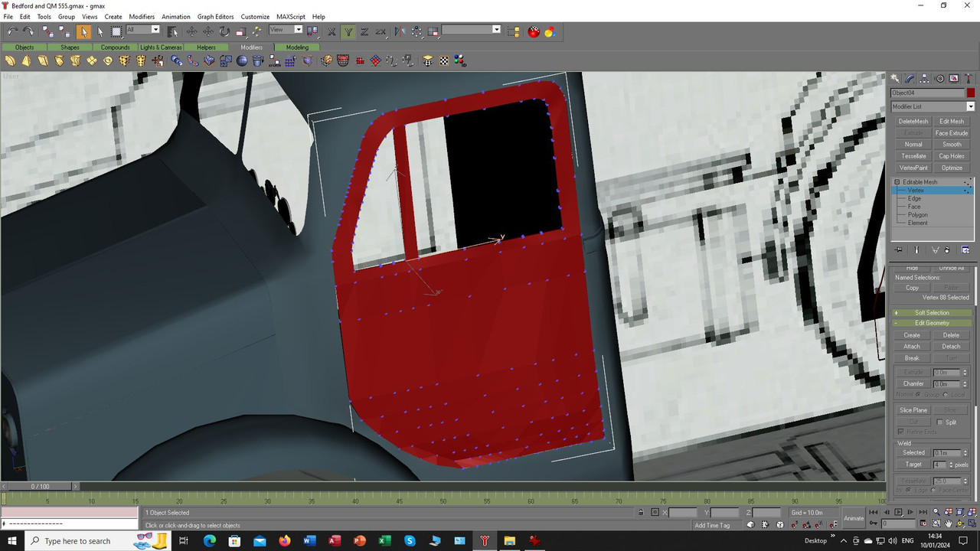The image size is (980, 551).
Task: Click the Undo arrow in the toolbar
Action: (x=12, y=31)
